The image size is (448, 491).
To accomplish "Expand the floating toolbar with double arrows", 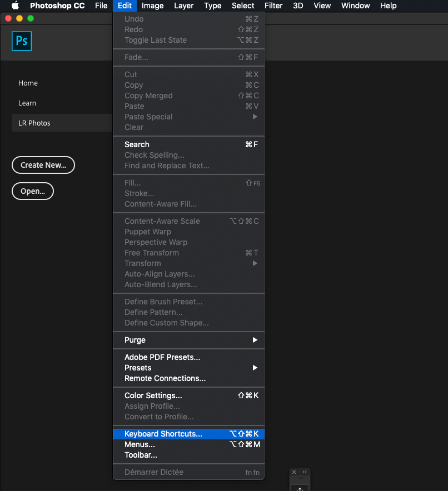I will tap(305, 472).
